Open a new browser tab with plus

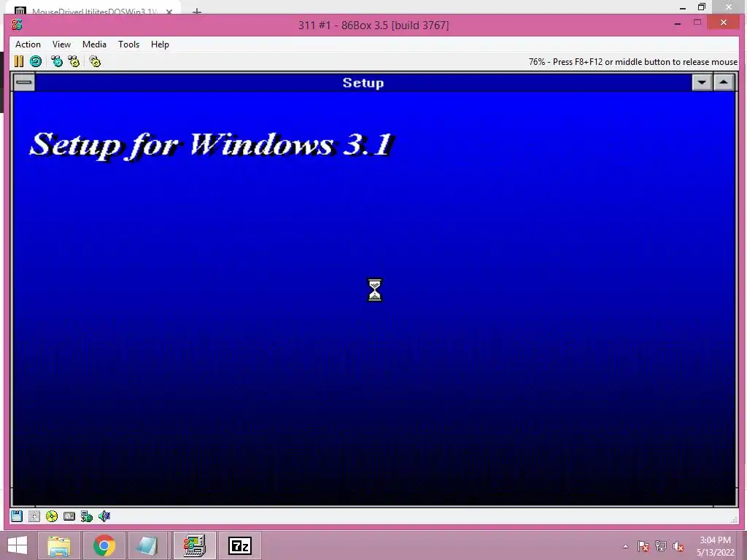[197, 11]
